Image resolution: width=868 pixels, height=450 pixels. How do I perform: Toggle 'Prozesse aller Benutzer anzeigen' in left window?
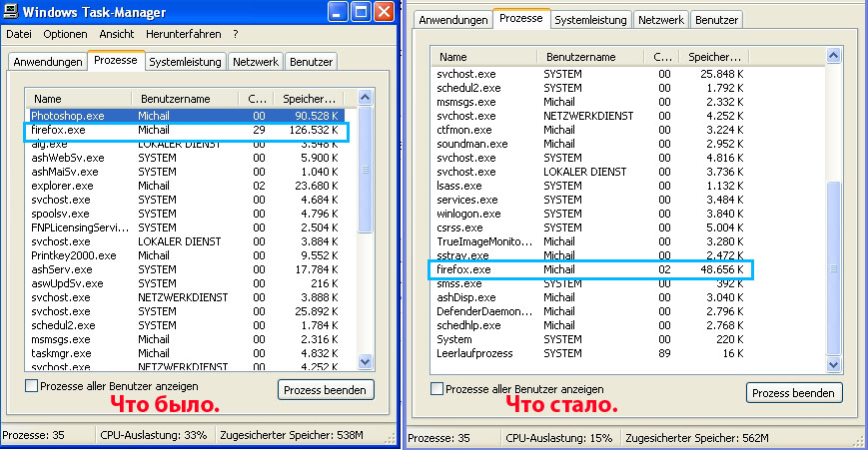[x=32, y=386]
